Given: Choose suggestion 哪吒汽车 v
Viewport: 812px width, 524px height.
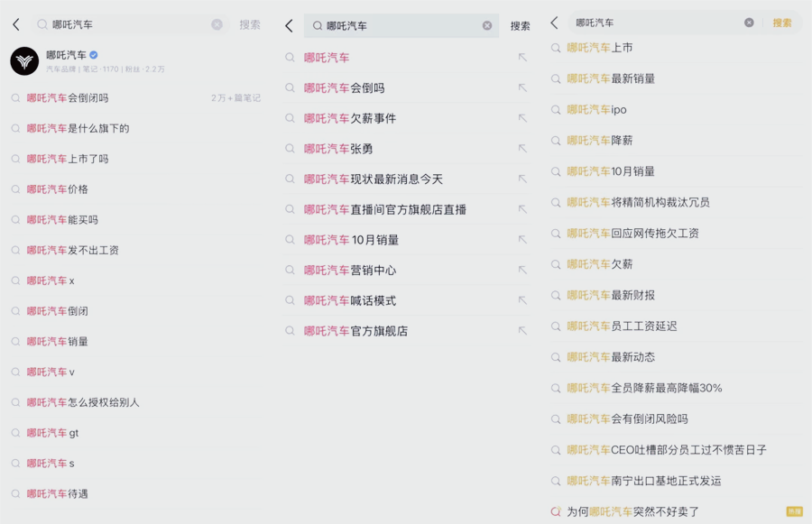Looking at the screenshot, I should pyautogui.click(x=51, y=372).
